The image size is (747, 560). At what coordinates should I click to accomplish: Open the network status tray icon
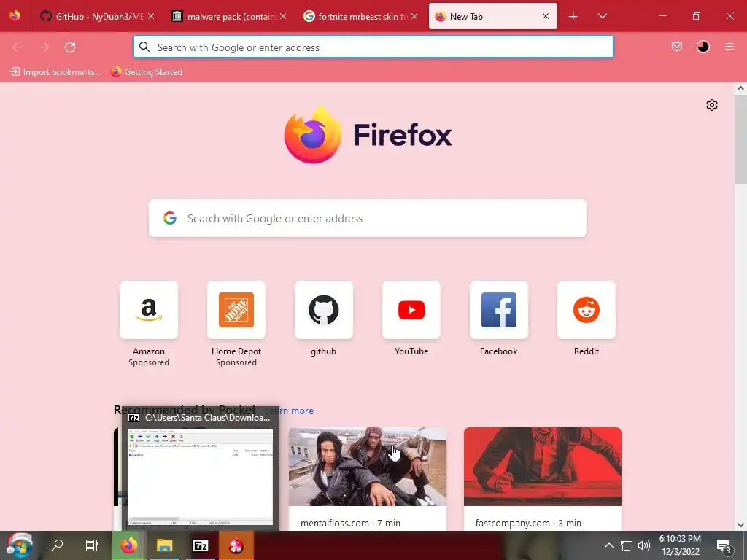click(x=627, y=545)
